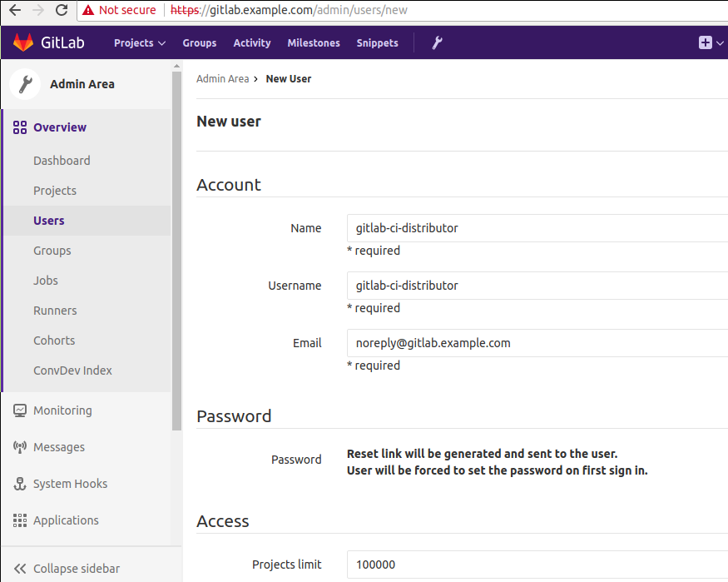728x582 pixels.
Task: Select the Overview icon in the sidebar
Action: [x=18, y=127]
